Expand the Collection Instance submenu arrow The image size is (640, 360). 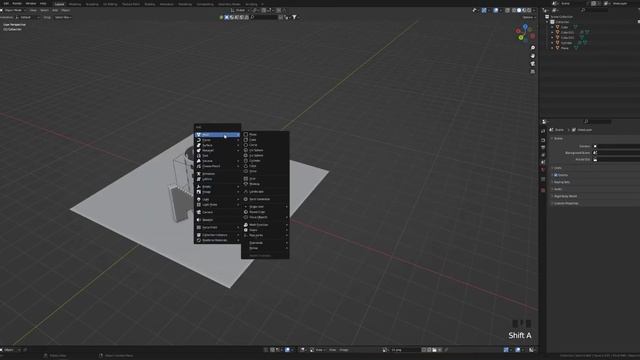[x=238, y=235]
